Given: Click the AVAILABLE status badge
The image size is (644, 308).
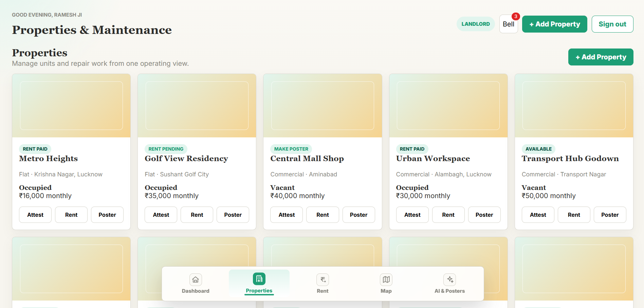Looking at the screenshot, I should point(539,149).
